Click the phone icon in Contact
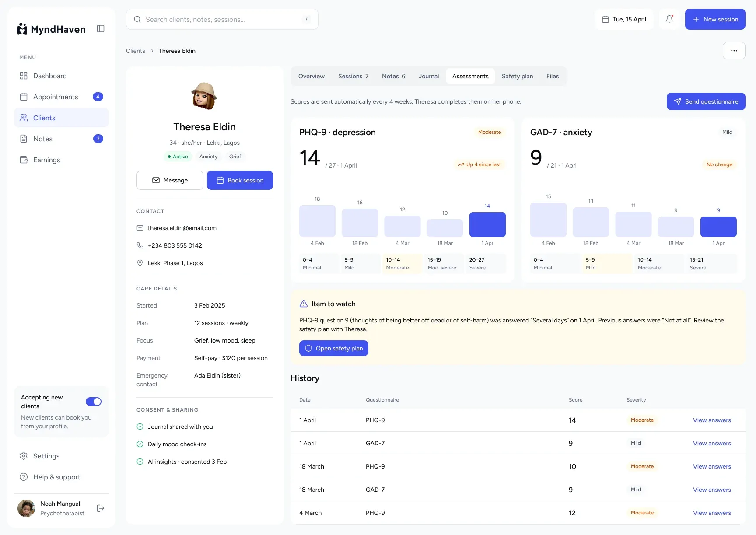The height and width of the screenshot is (535, 756). tap(140, 245)
